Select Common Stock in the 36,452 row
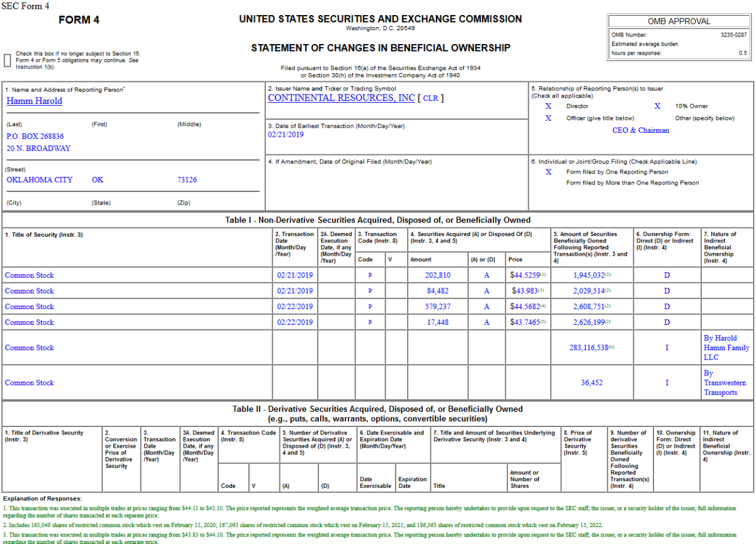 (30, 383)
